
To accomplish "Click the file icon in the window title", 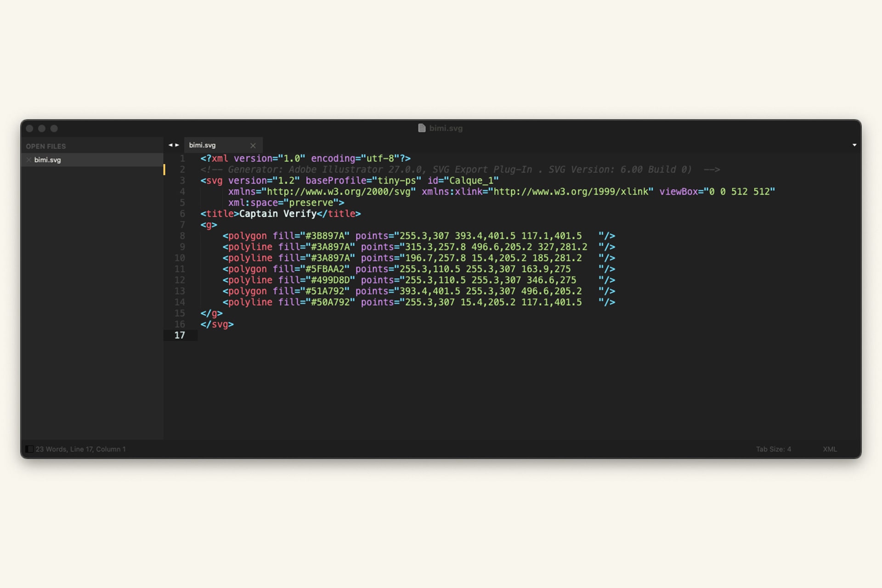I will [422, 128].
